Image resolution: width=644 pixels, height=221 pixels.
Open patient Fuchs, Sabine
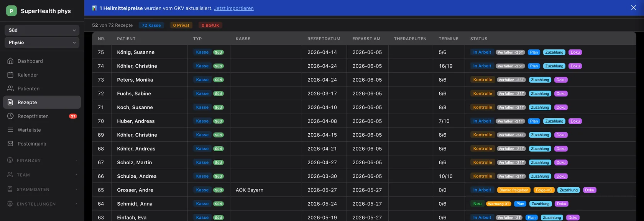(134, 93)
